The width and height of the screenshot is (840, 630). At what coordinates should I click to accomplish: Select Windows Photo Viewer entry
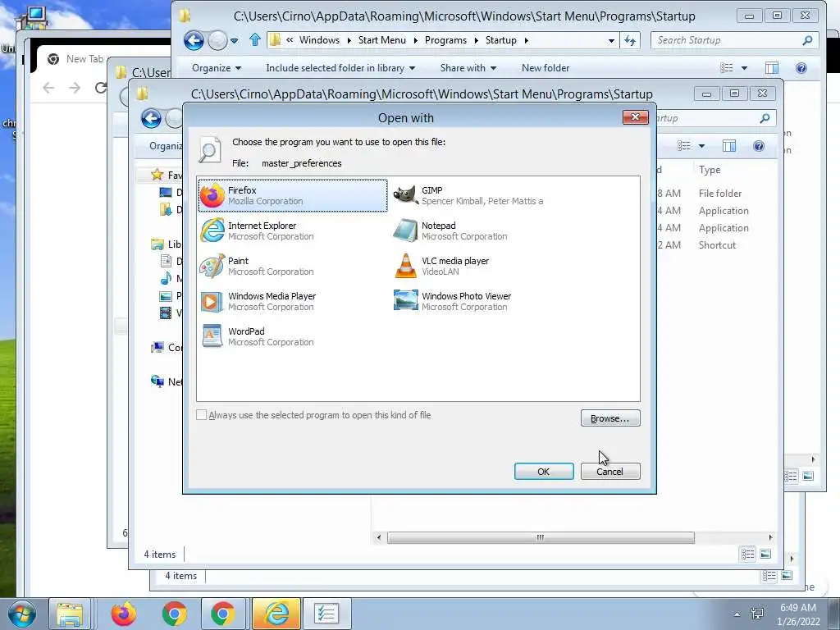click(x=485, y=302)
